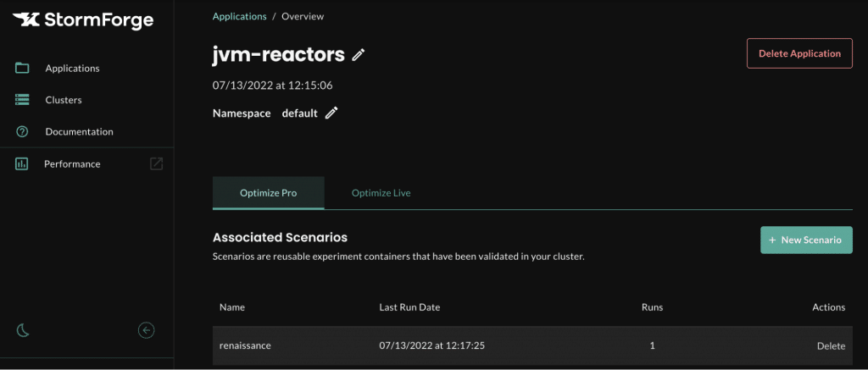Open the renaissance scenario row
The height and width of the screenshot is (370, 868).
[x=532, y=345]
